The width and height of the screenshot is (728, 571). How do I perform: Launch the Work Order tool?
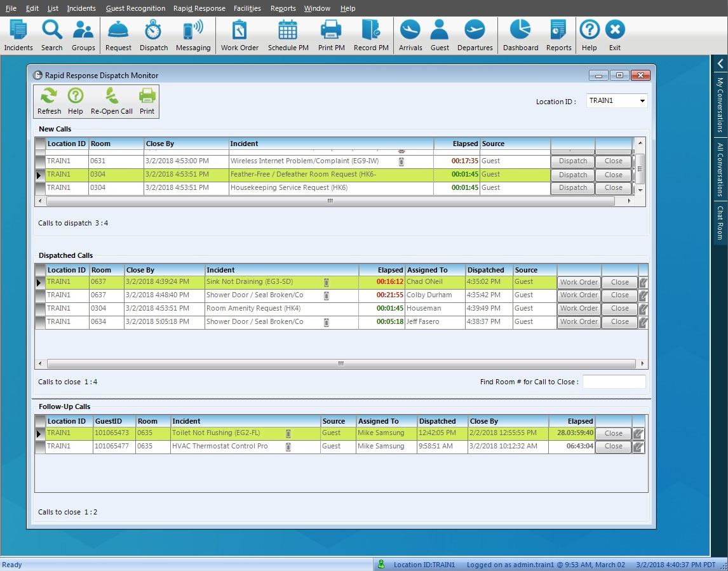(x=239, y=35)
